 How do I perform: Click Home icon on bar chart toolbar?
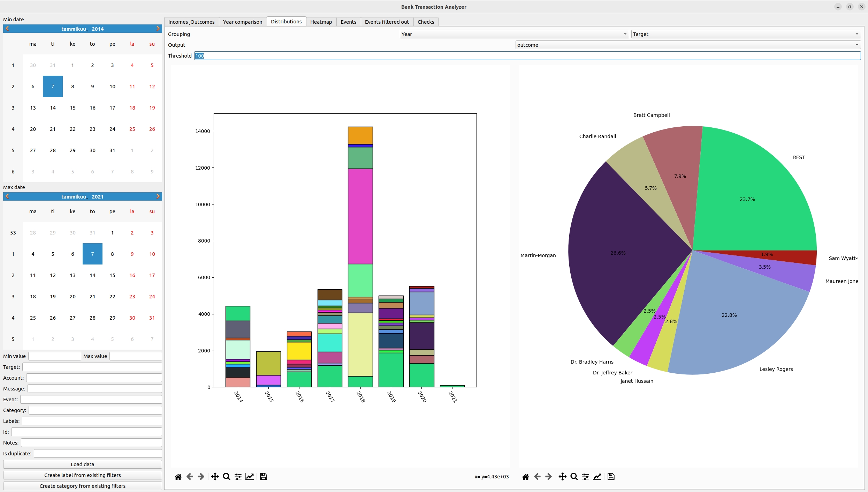coord(178,477)
